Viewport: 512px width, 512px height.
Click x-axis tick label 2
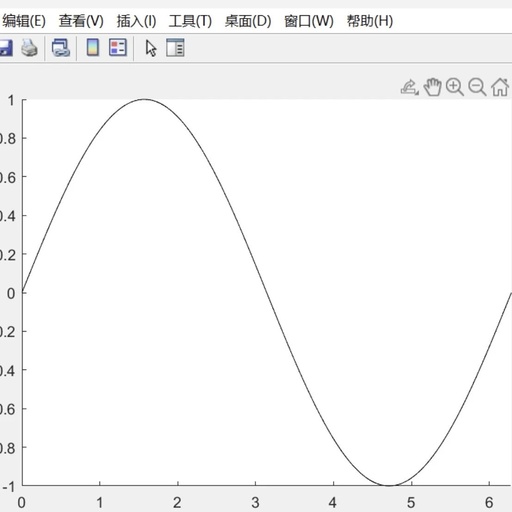click(177, 502)
